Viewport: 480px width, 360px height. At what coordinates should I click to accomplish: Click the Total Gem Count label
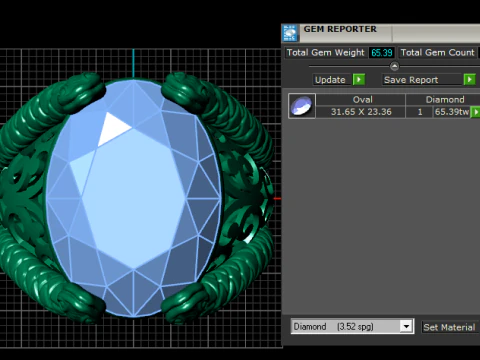click(437, 53)
